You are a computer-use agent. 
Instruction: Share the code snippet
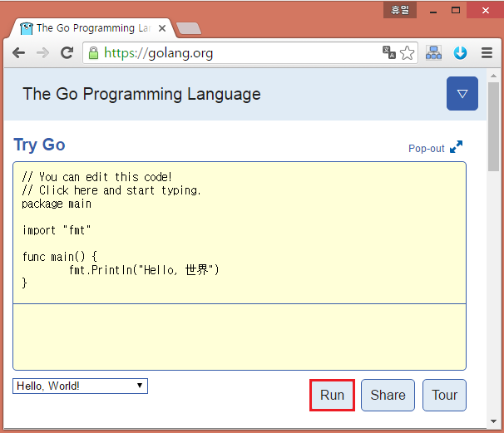(x=388, y=395)
